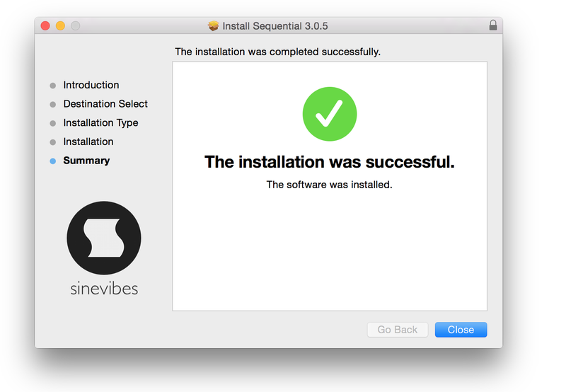This screenshot has width=566, height=392.
Task: Click the red close window button
Action: click(45, 25)
